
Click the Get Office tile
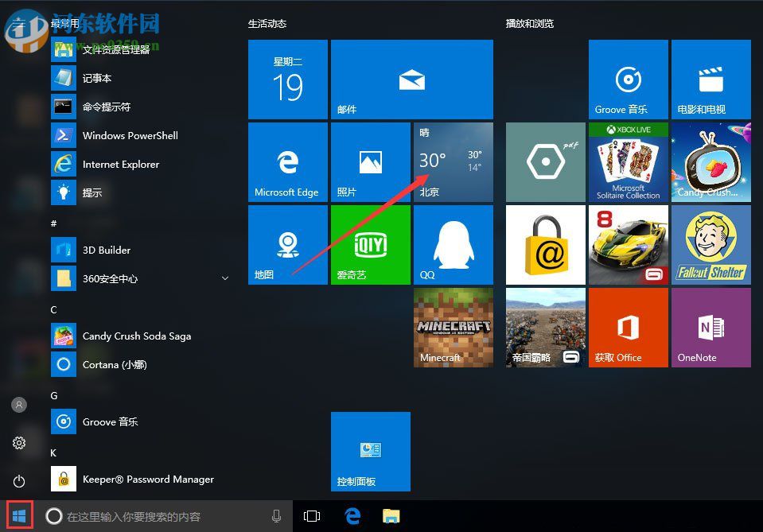tap(628, 328)
